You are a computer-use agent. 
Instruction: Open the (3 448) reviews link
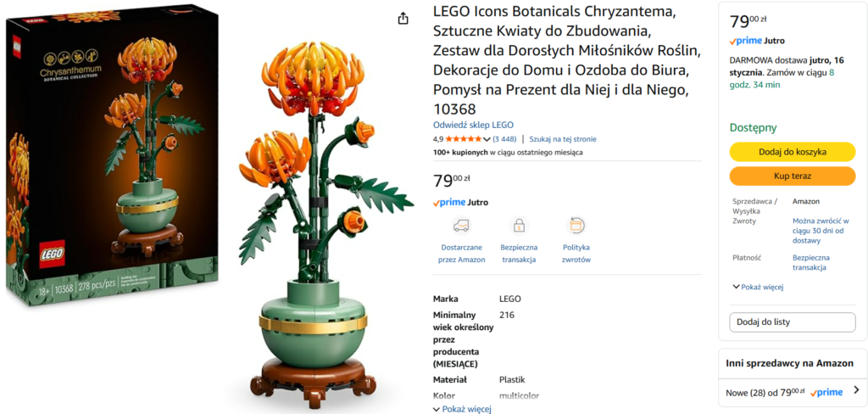tap(504, 138)
